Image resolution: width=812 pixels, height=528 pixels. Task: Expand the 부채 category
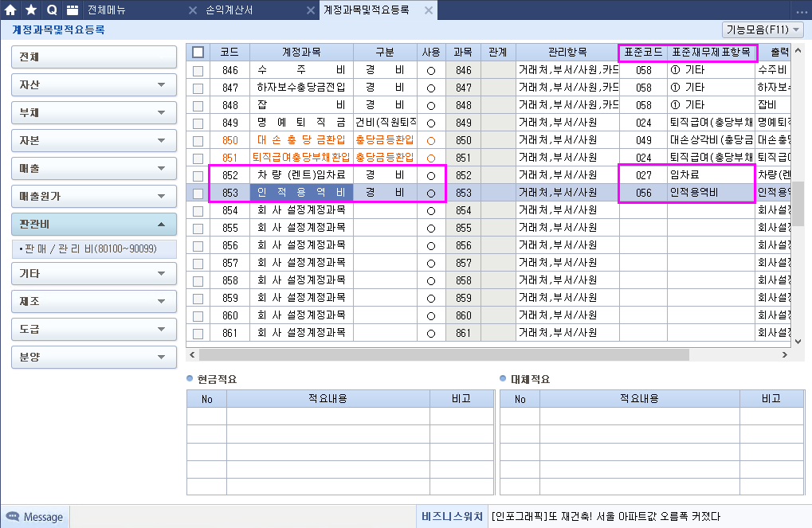pos(94,113)
